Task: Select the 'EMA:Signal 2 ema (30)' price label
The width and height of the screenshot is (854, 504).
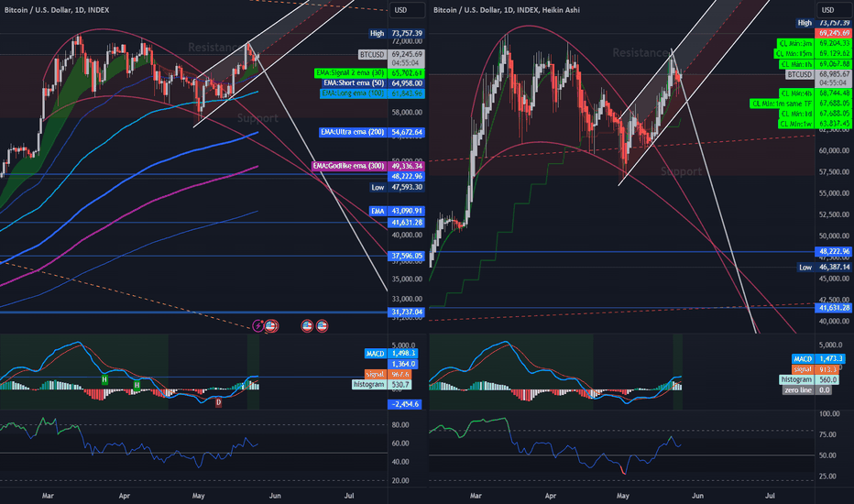Action: point(369,72)
